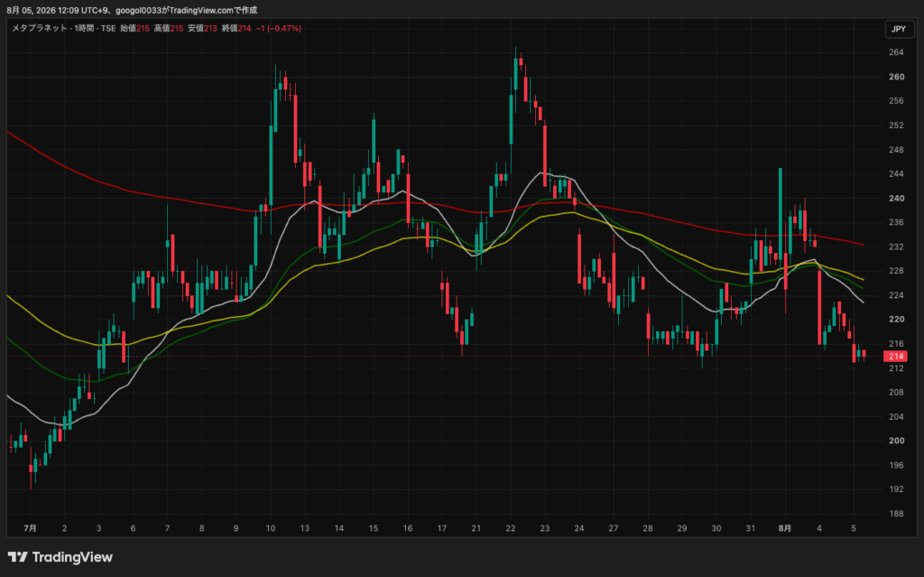The image size is (924, 577).
Task: Click date 16 on the time axis
Action: tap(408, 528)
